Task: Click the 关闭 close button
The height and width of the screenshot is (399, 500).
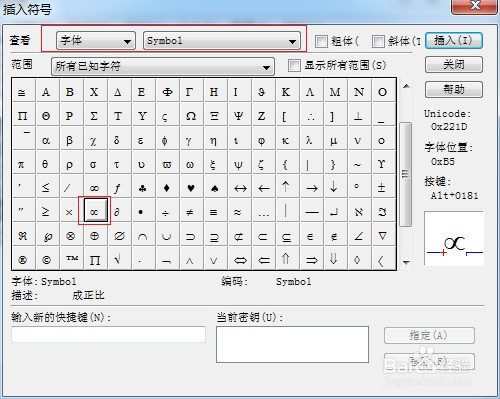Action: 454,64
